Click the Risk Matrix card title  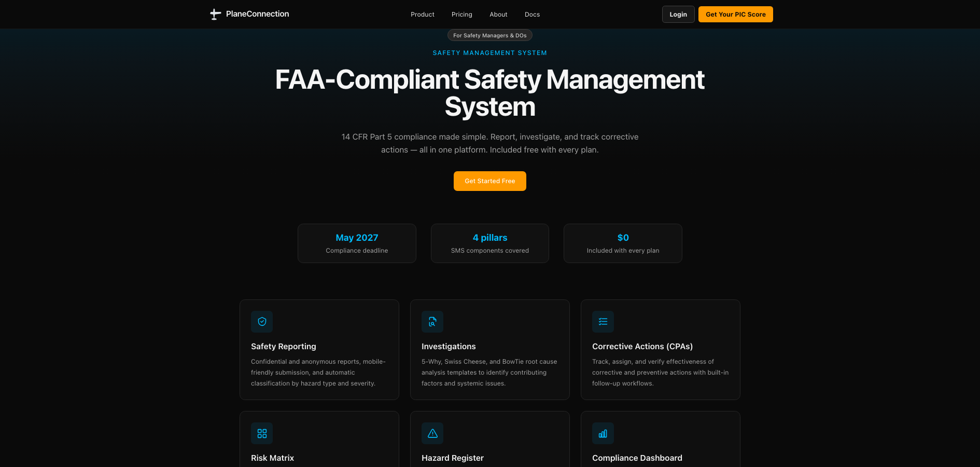pyautogui.click(x=272, y=458)
